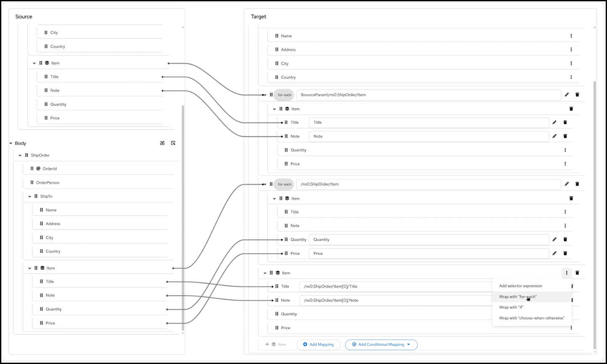
Task: Open the kebab menu on the Country target field
Action: point(571,77)
